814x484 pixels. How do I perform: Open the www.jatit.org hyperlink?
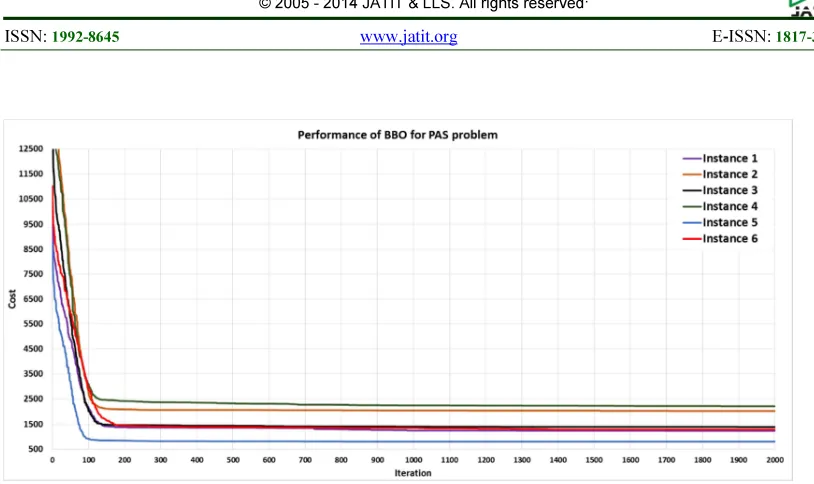point(409,37)
